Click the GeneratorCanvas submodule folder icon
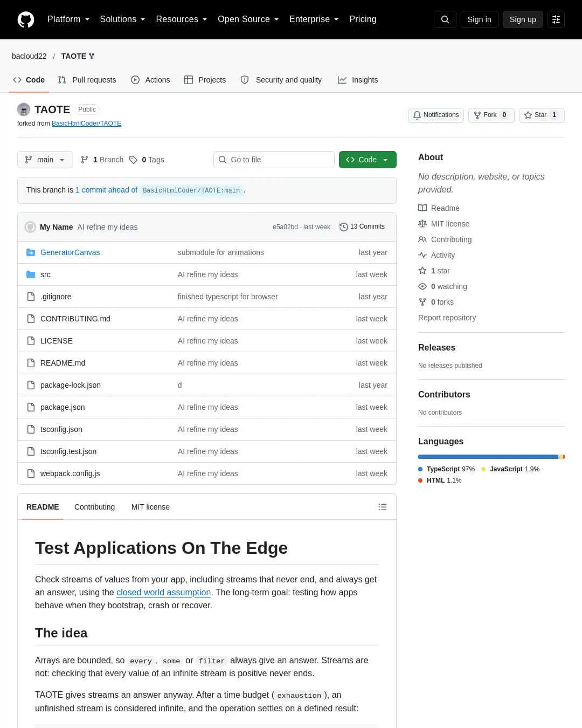This screenshot has width=582, height=728. click(x=31, y=252)
